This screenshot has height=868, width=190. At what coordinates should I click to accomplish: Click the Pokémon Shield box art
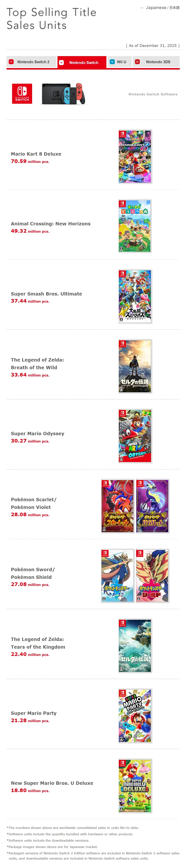point(153,576)
